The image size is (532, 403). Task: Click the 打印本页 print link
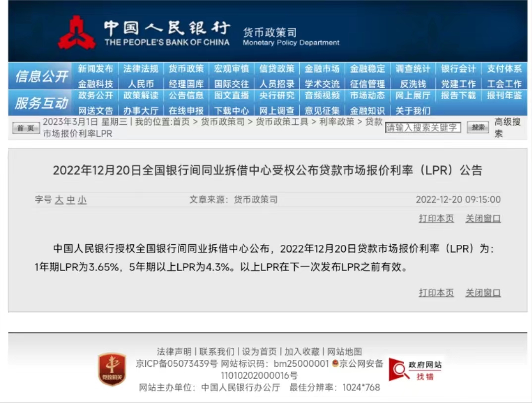[436, 219]
